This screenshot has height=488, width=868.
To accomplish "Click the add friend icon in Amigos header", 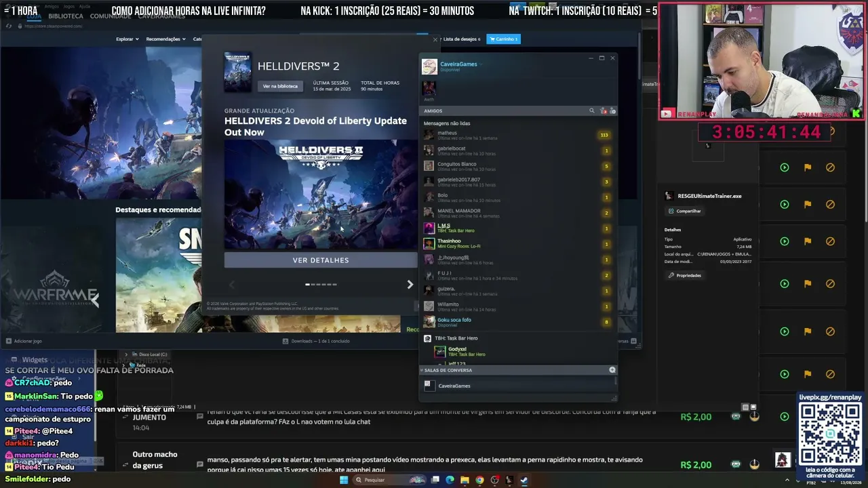I will [x=612, y=110].
